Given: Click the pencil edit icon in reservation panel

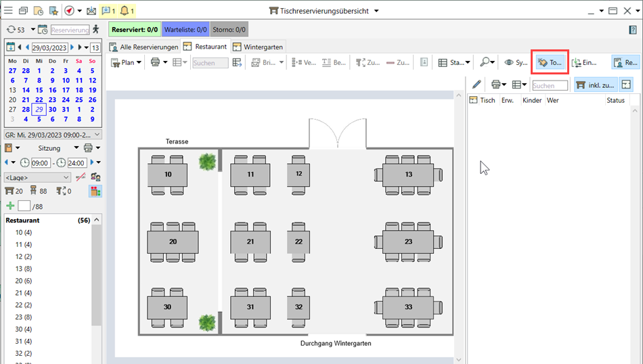Looking at the screenshot, I should (476, 85).
